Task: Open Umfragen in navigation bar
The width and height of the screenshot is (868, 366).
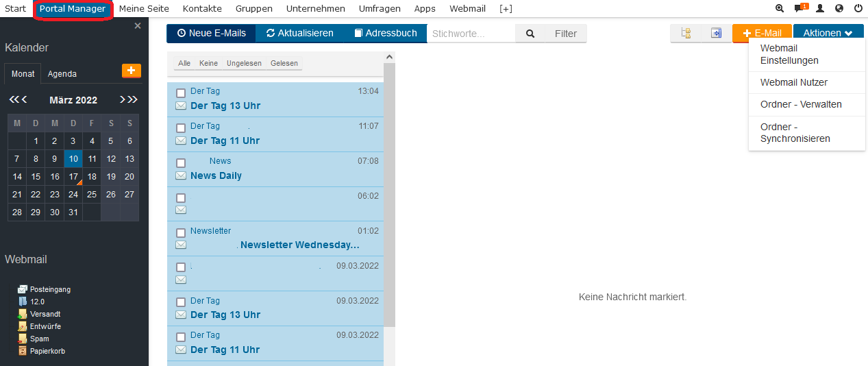Action: 380,9
